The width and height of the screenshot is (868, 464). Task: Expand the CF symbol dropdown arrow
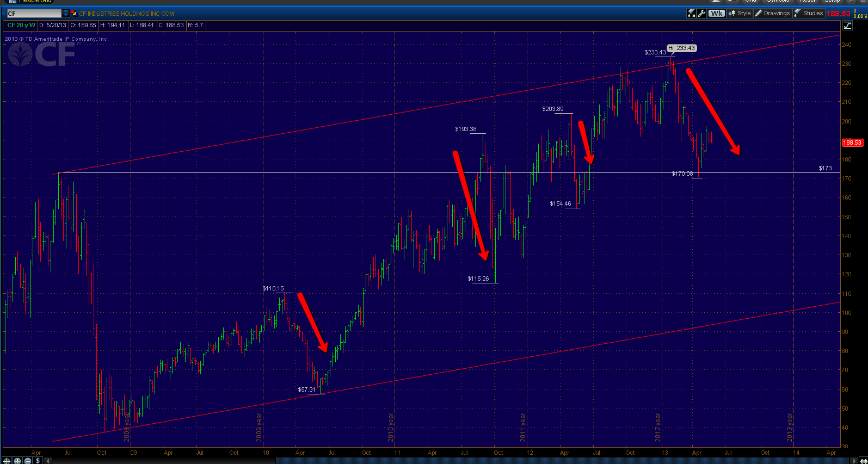click(65, 13)
